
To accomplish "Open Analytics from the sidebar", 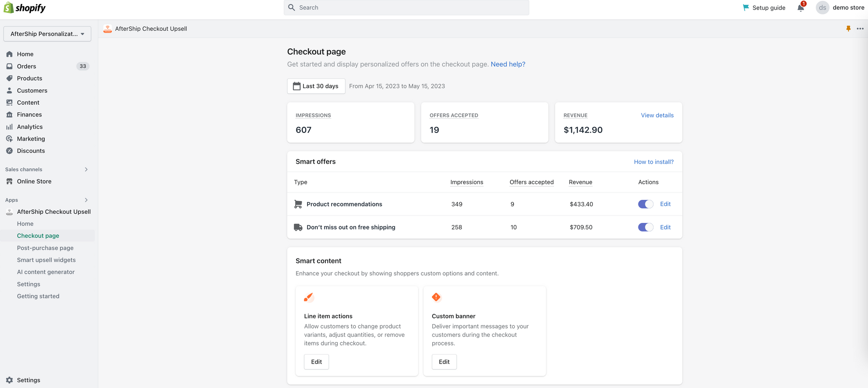I will click(x=30, y=127).
